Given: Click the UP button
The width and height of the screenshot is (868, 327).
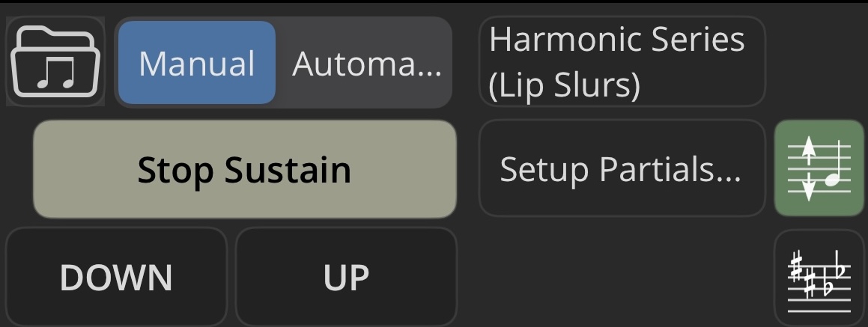Looking at the screenshot, I should tap(347, 277).
